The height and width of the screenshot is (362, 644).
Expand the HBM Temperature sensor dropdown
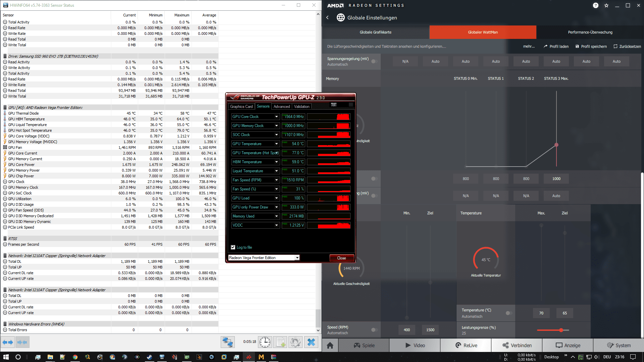coord(276,162)
